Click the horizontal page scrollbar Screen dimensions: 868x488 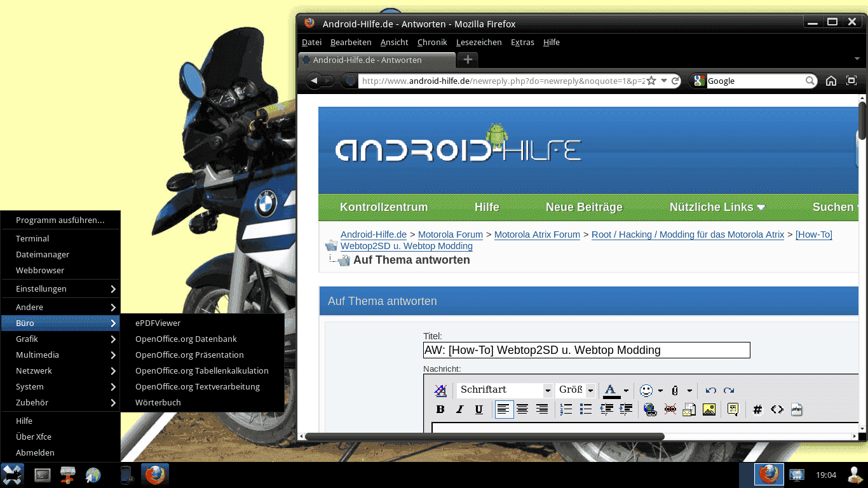[484, 437]
